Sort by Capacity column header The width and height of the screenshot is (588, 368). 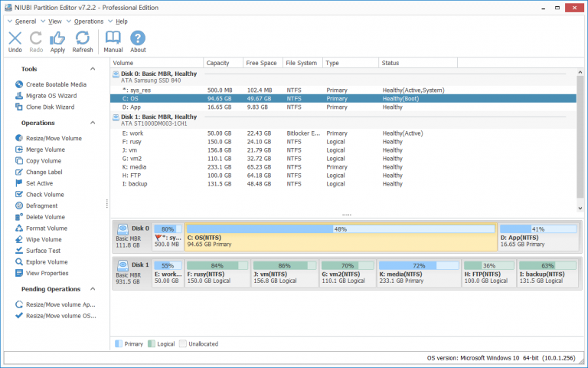(223, 63)
